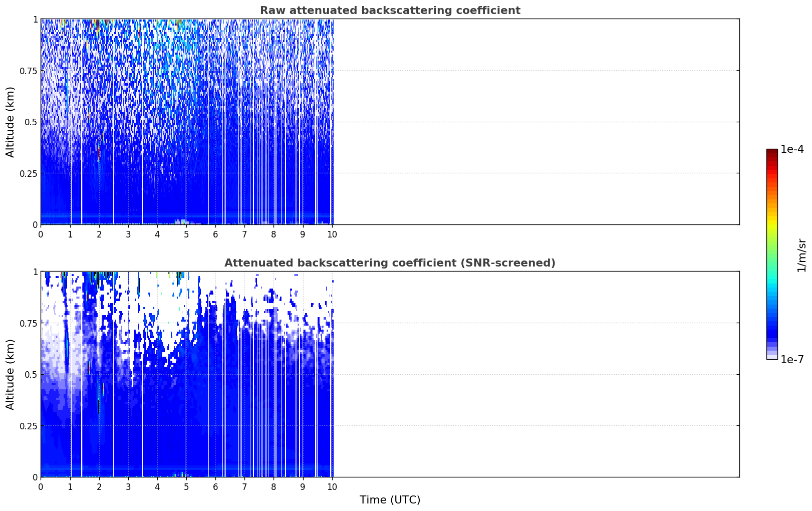Viewport: 812px width, 511px height.
Task: Click the red top of the colorbar
Action: 772,155
